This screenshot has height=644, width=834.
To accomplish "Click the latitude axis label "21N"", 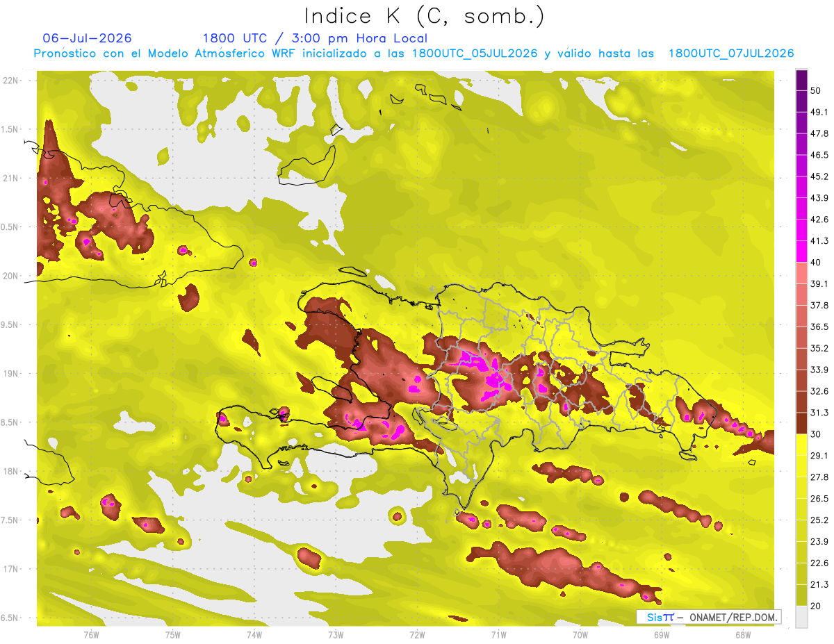I will (11, 179).
